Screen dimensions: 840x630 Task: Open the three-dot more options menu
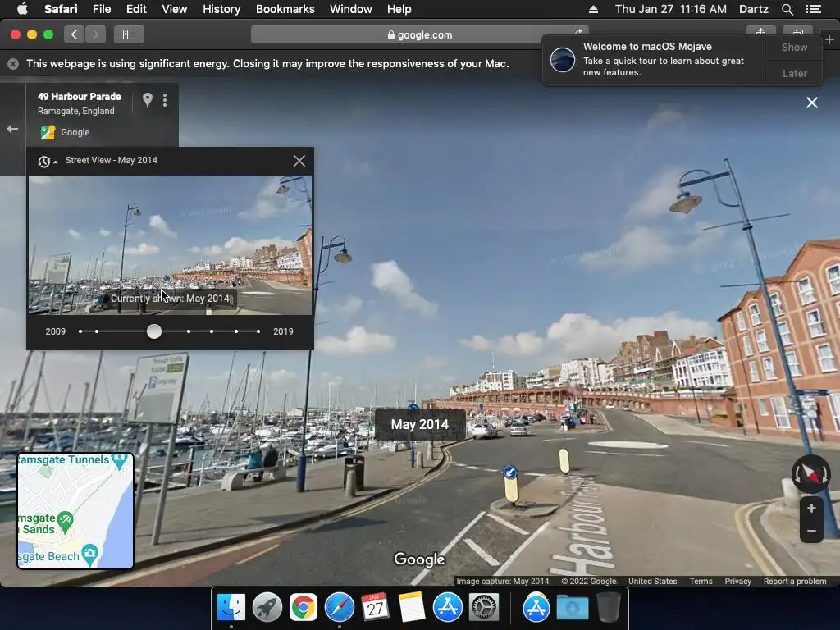[165, 100]
